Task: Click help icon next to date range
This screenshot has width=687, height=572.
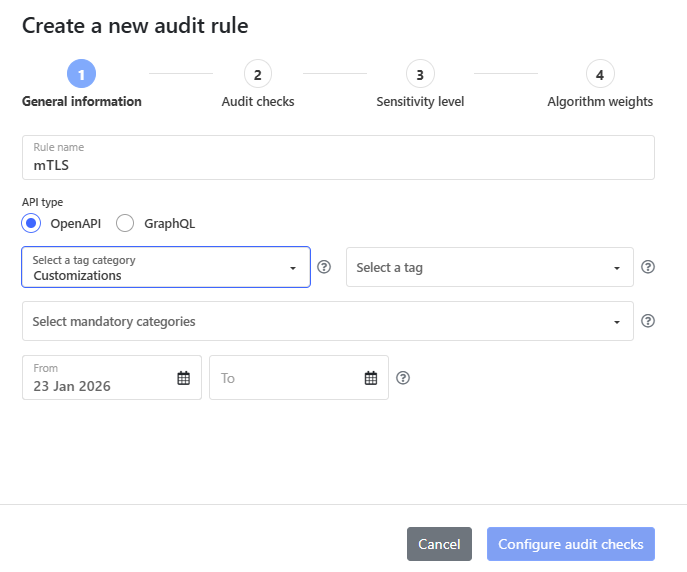Action: (403, 378)
